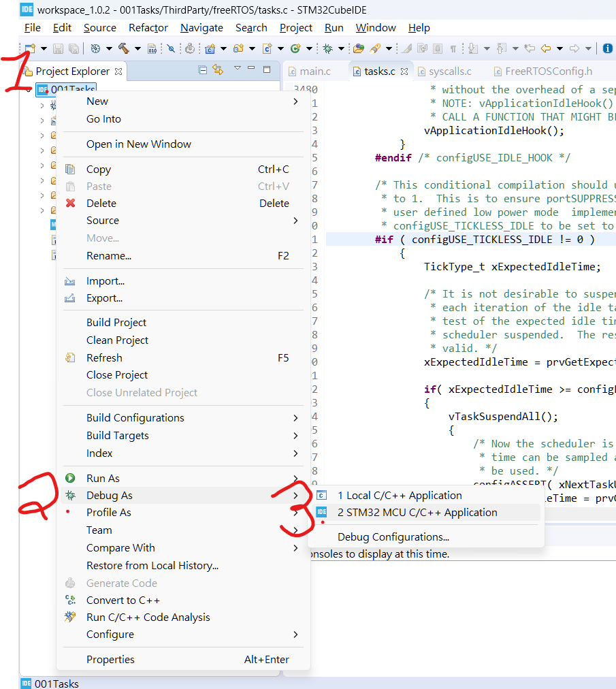Expand the New submenu arrow
The width and height of the screenshot is (616, 689).
pos(295,101)
